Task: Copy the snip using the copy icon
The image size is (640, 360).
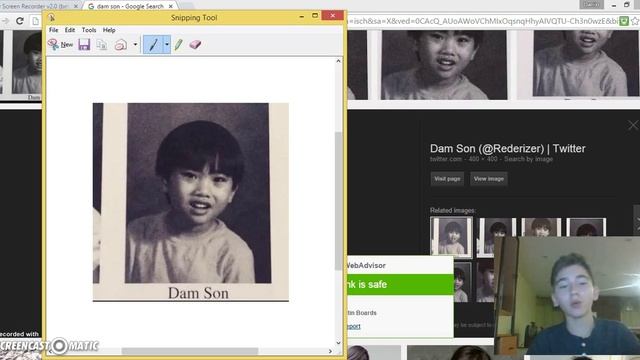Action: click(x=102, y=44)
